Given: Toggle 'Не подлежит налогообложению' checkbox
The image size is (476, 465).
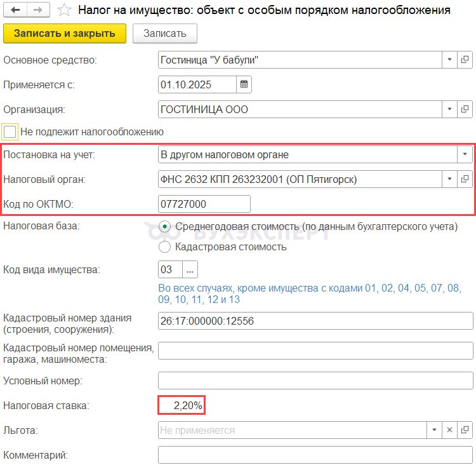Looking at the screenshot, I should pos(10,132).
